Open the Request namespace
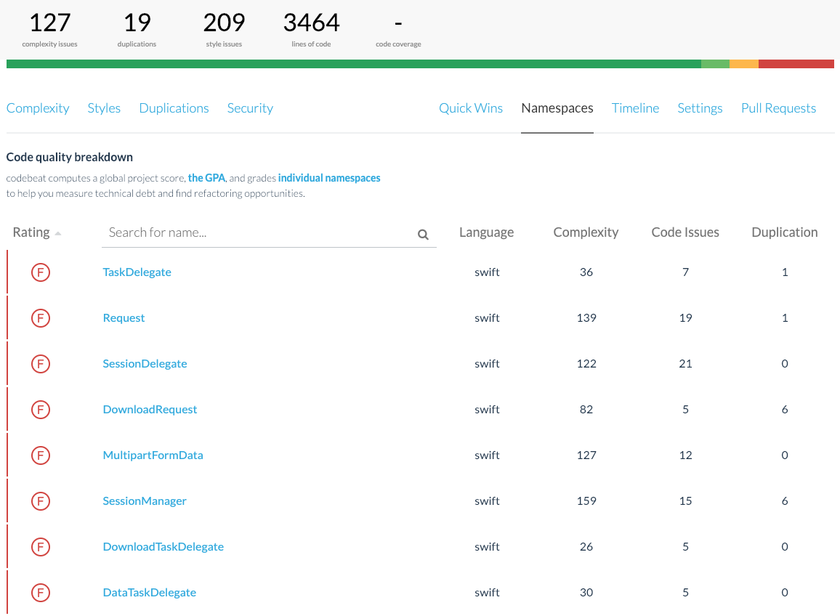 pyautogui.click(x=124, y=318)
